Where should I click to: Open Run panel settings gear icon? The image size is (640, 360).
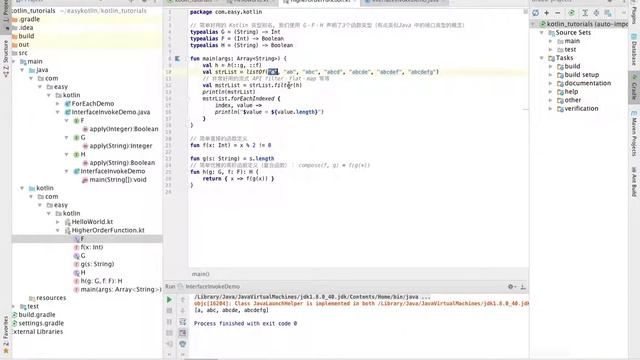coord(511,287)
